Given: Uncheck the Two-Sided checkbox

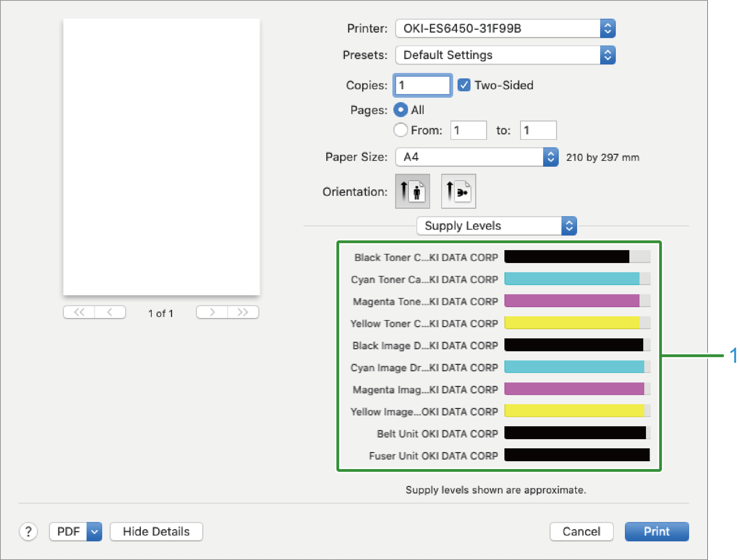Looking at the screenshot, I should pos(464,85).
